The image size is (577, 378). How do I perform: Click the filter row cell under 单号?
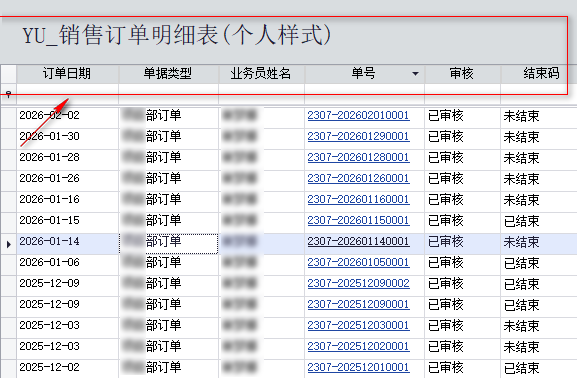(x=365, y=94)
